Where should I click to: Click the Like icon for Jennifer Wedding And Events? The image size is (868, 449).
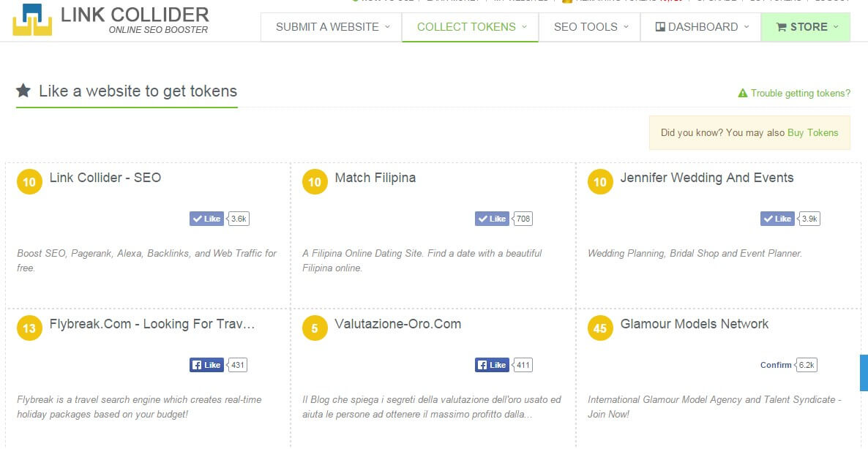(769, 218)
